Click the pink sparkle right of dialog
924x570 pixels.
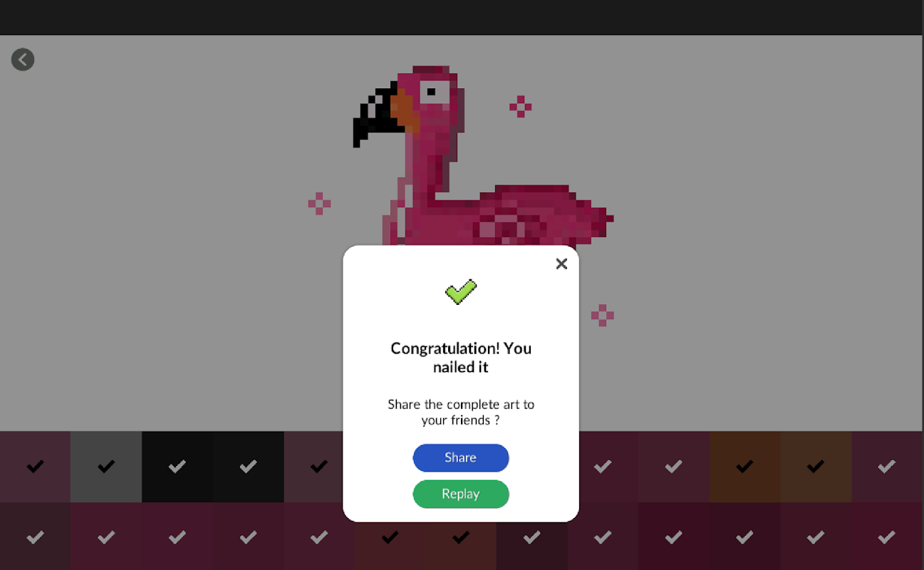(x=602, y=315)
